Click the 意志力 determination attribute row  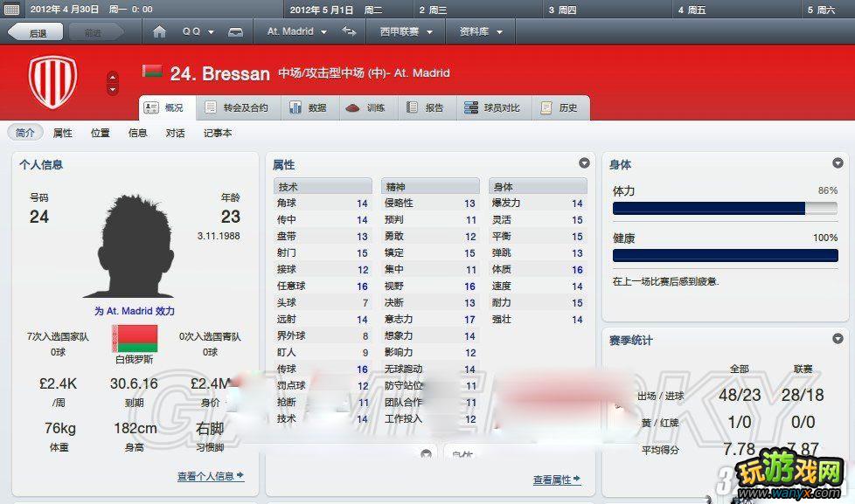(429, 320)
